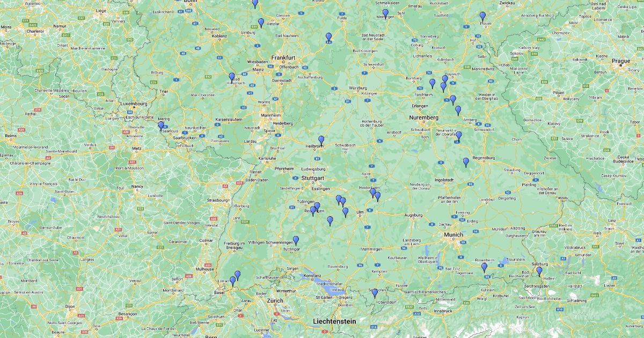Select the blue pin at Salzburg
644x338 pixels.
539,271
